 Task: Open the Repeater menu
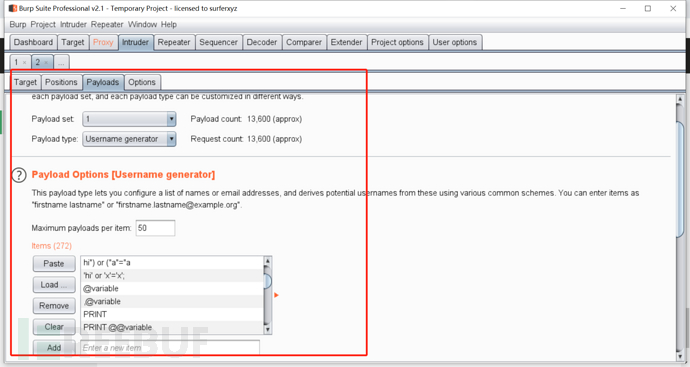(107, 24)
